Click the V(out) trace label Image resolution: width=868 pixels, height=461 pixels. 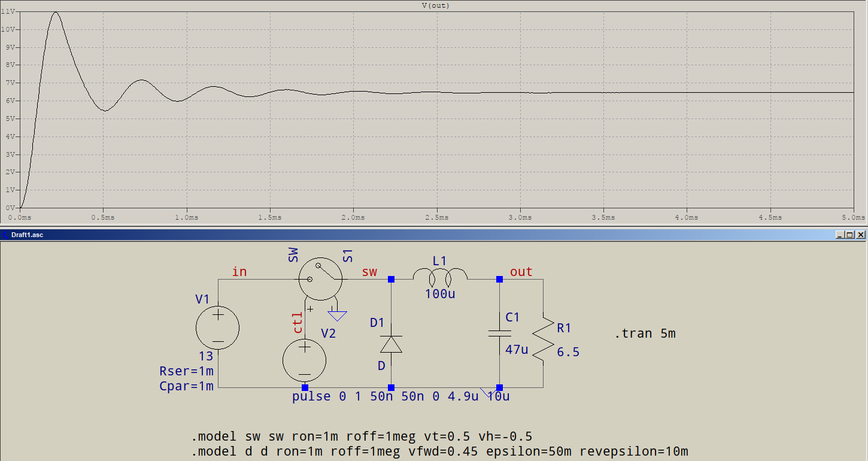(x=436, y=5)
